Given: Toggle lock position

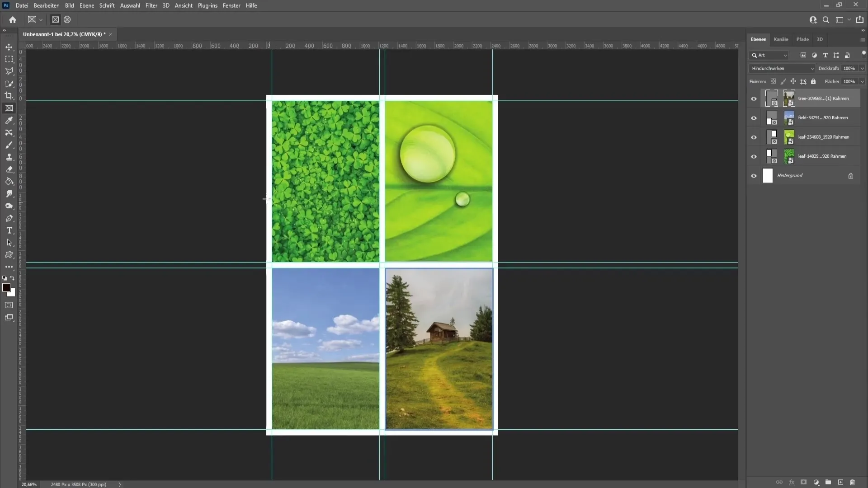Looking at the screenshot, I should point(793,82).
